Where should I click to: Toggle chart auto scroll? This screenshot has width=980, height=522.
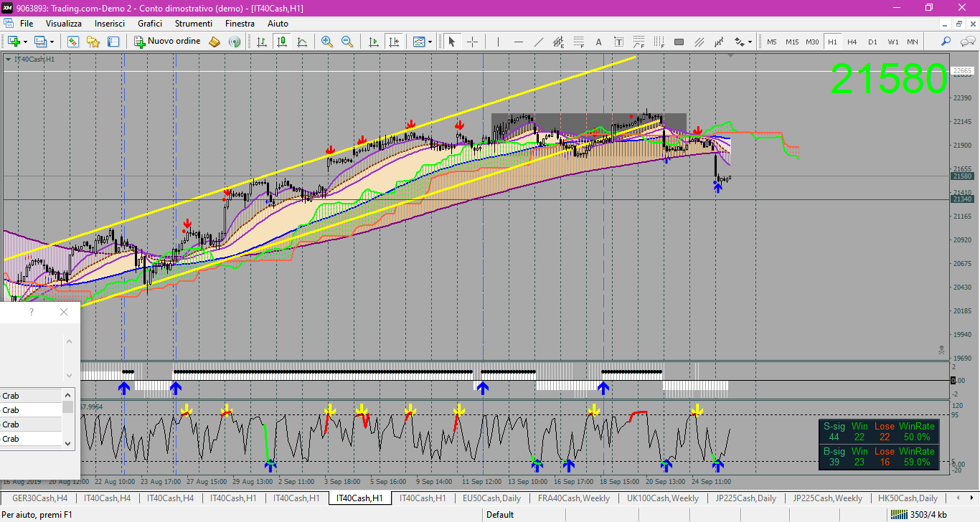click(x=374, y=42)
